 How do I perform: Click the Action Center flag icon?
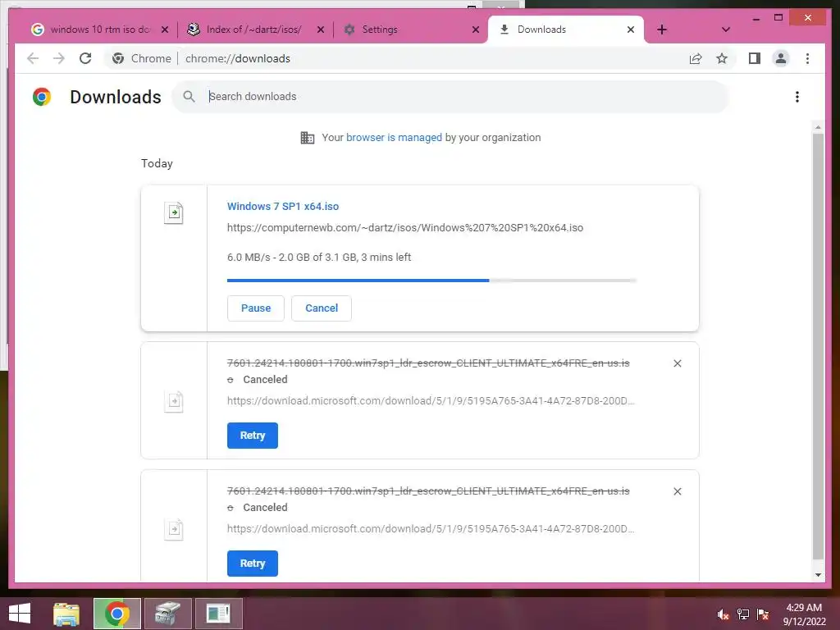tap(763, 614)
